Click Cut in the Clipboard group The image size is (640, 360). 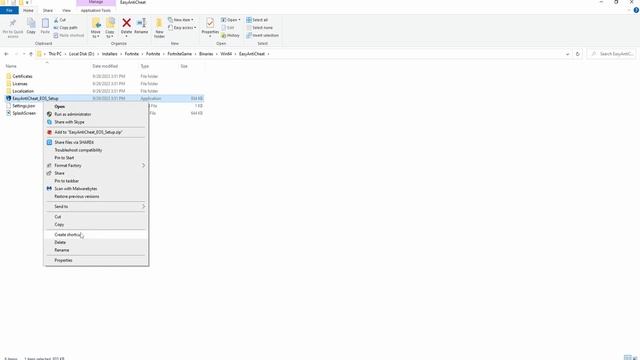point(60,20)
